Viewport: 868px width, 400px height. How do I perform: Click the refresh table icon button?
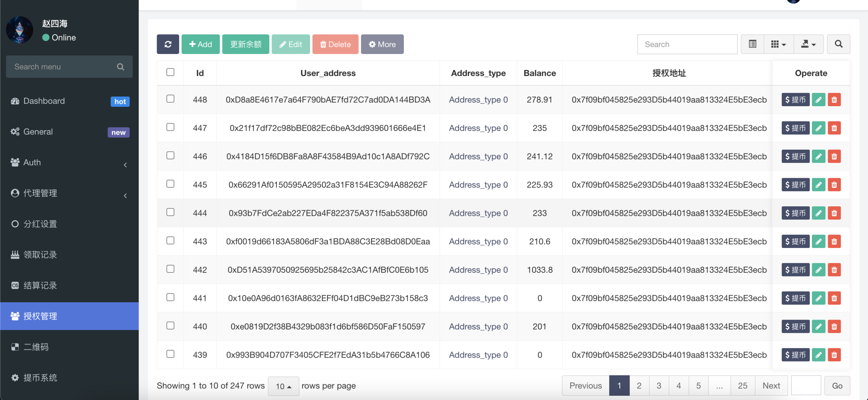[x=168, y=44]
